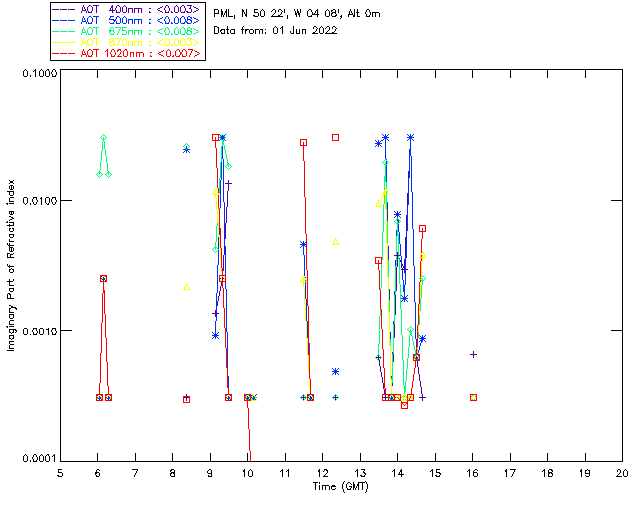Click the x-axis tick label 5
The width and height of the screenshot is (640, 512).
click(x=60, y=473)
